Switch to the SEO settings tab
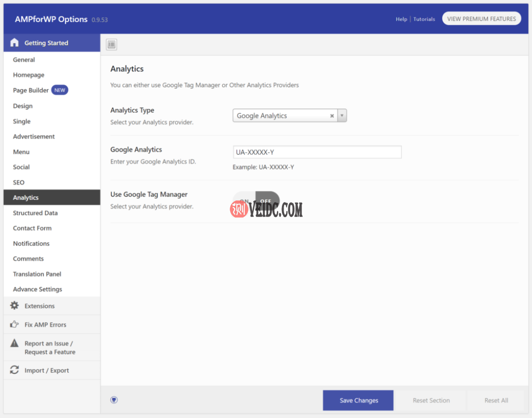Screen dimensions: 532x418 (x=19, y=182)
